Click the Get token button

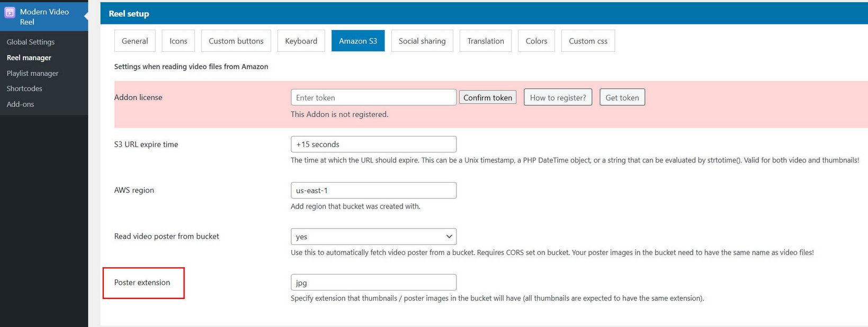[x=622, y=97]
